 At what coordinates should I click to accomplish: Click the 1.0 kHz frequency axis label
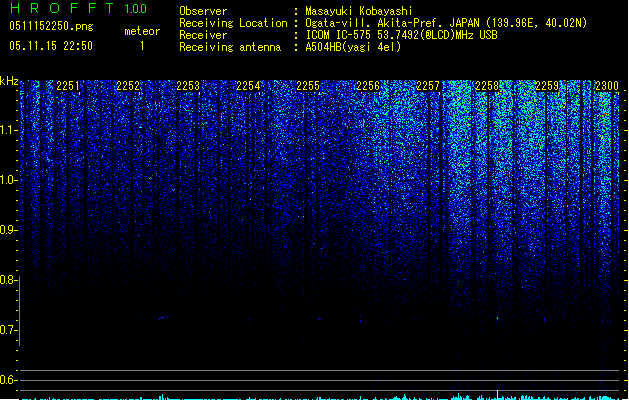8,180
